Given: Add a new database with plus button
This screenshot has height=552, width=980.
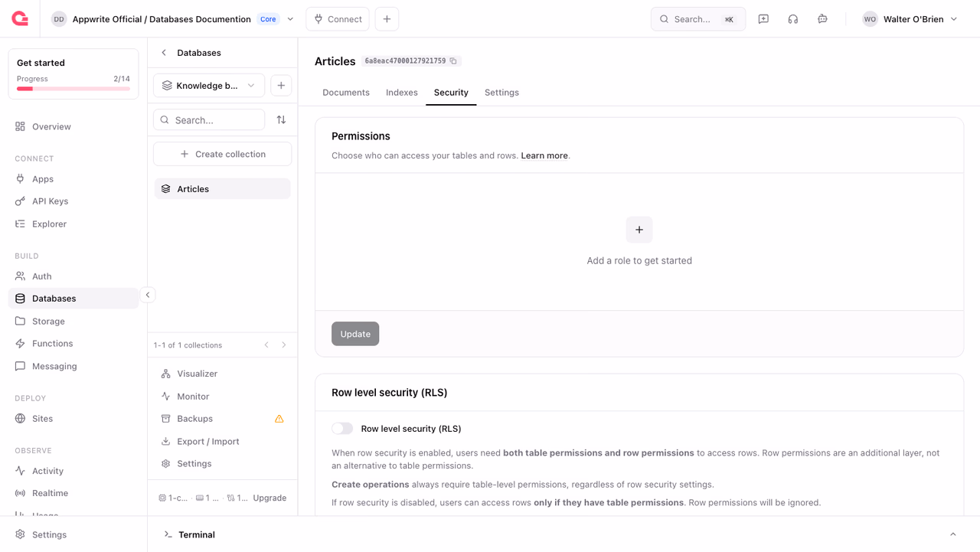Looking at the screenshot, I should tap(281, 86).
